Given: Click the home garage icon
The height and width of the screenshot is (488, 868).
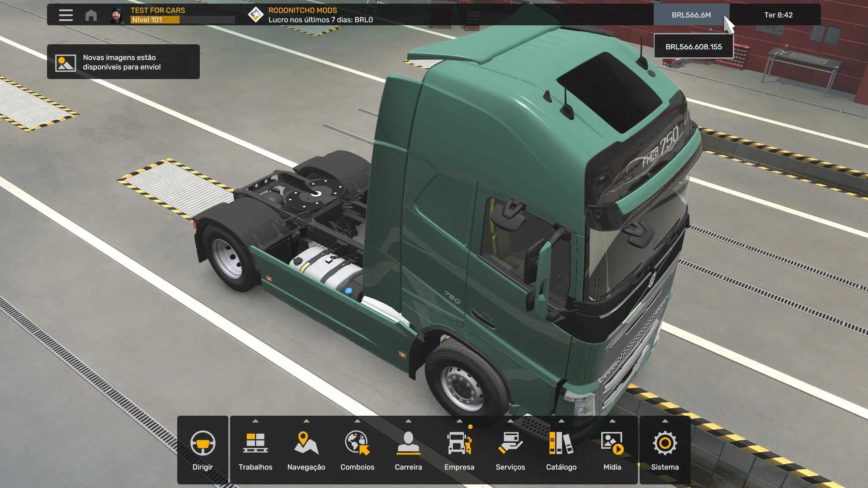Looking at the screenshot, I should point(91,15).
